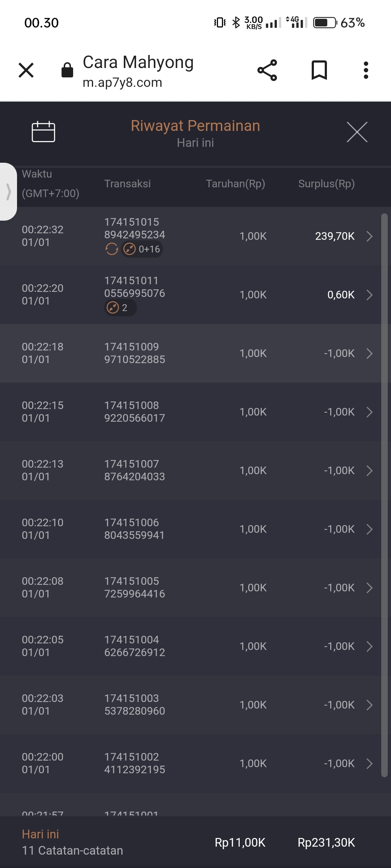Tap the Hari ini summary label at bottom

coord(40,834)
